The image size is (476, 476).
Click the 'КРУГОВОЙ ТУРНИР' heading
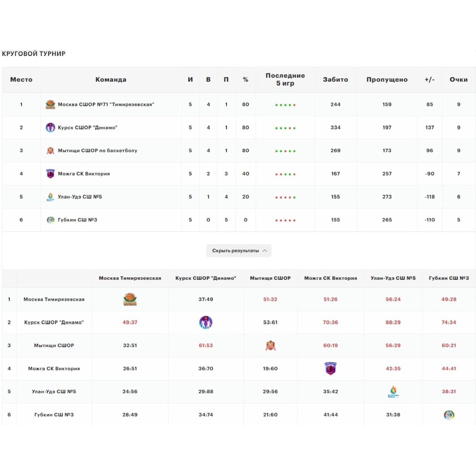coord(34,54)
